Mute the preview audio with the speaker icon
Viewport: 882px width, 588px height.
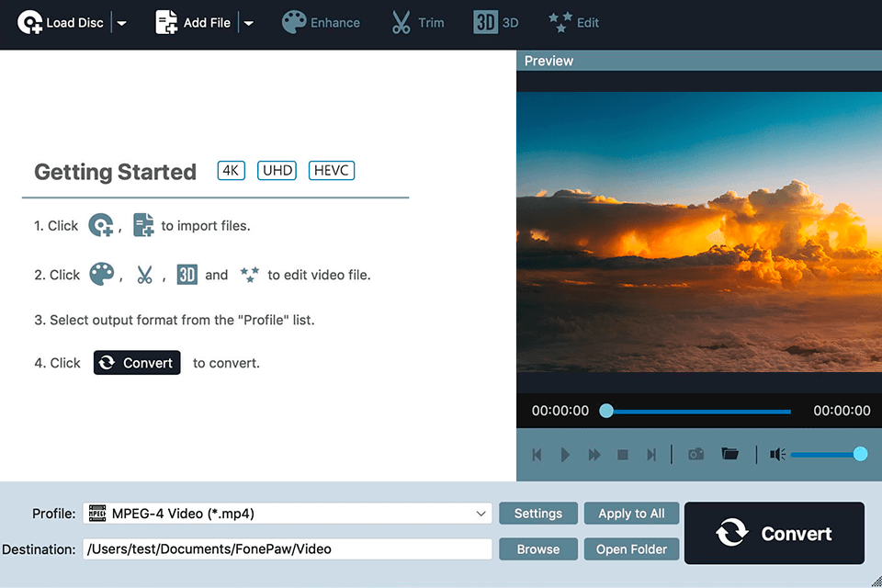776,453
